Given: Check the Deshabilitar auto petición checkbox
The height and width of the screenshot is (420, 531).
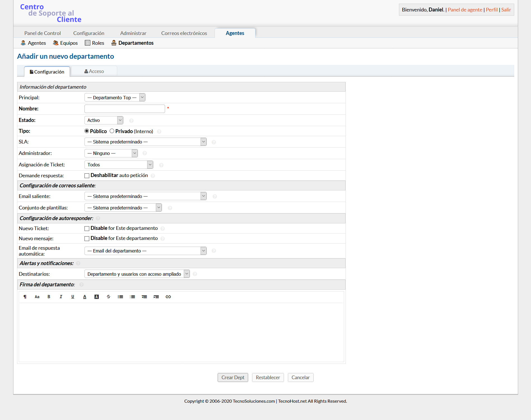Looking at the screenshot, I should (x=87, y=176).
